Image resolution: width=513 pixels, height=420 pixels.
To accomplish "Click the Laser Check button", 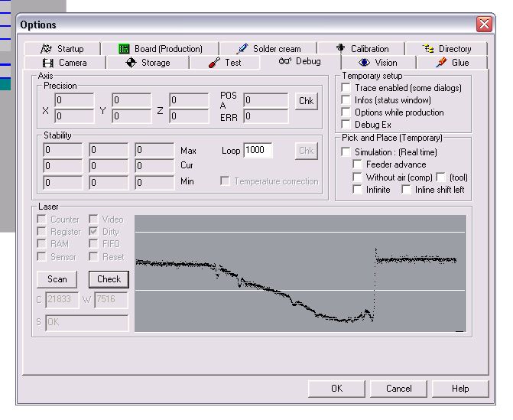I will (x=109, y=279).
